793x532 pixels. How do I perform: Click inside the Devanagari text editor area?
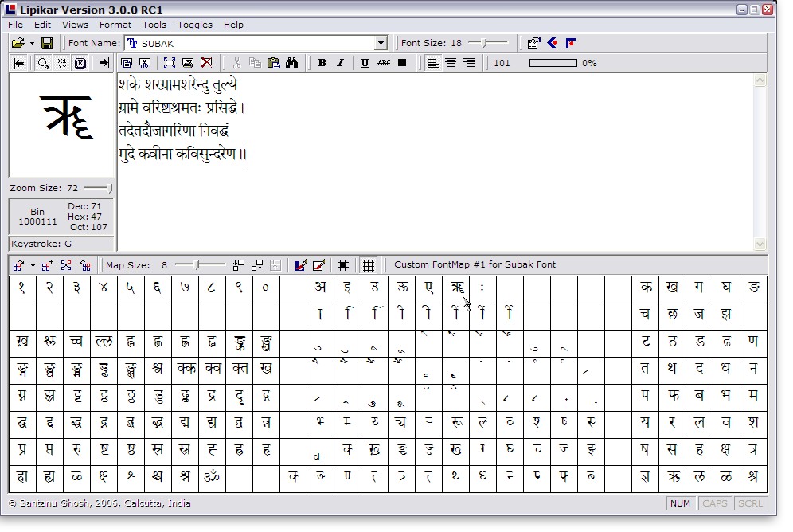435,162
